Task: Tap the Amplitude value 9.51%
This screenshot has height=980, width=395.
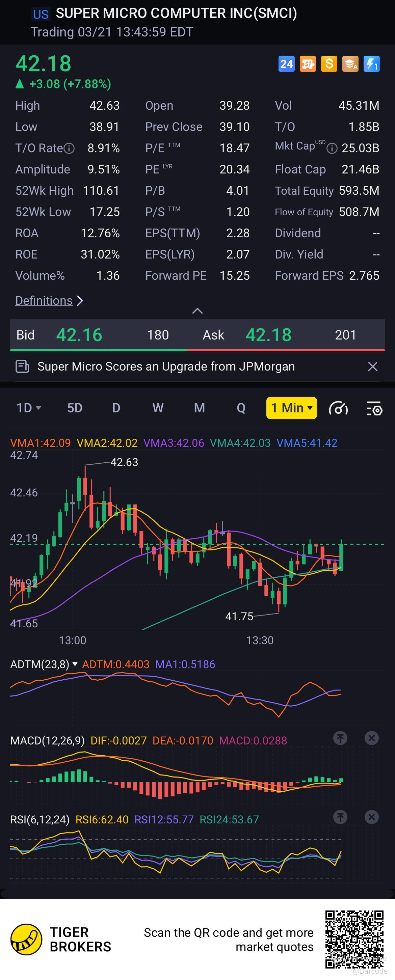Action: pyautogui.click(x=104, y=169)
